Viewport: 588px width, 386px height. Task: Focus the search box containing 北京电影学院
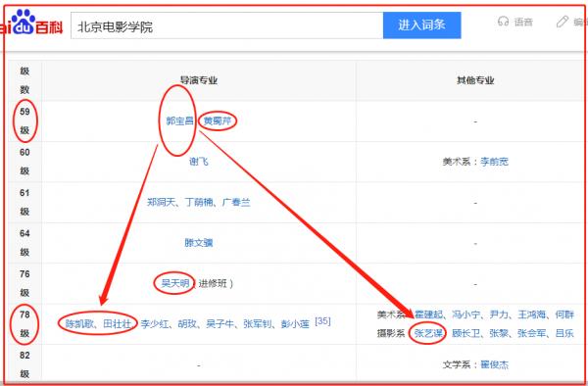(227, 25)
